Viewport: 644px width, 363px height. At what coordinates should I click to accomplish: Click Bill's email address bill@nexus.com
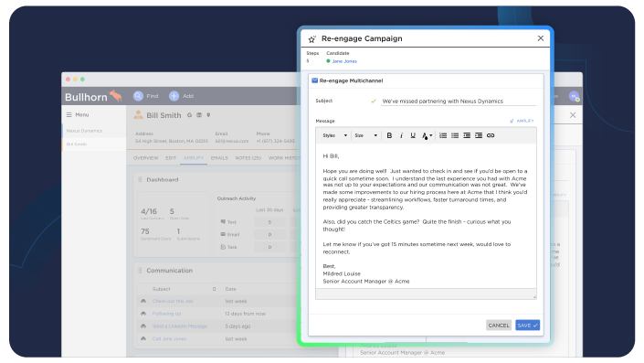232,141
